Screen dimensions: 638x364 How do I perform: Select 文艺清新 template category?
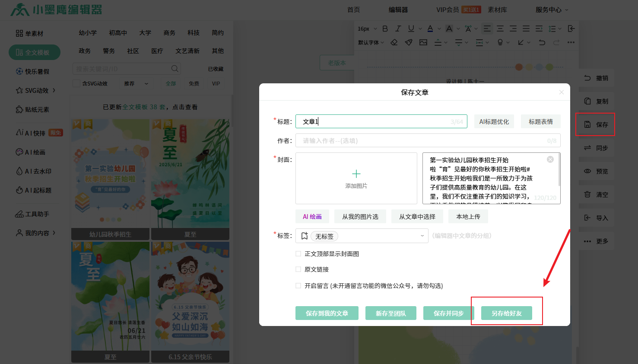coord(187,51)
